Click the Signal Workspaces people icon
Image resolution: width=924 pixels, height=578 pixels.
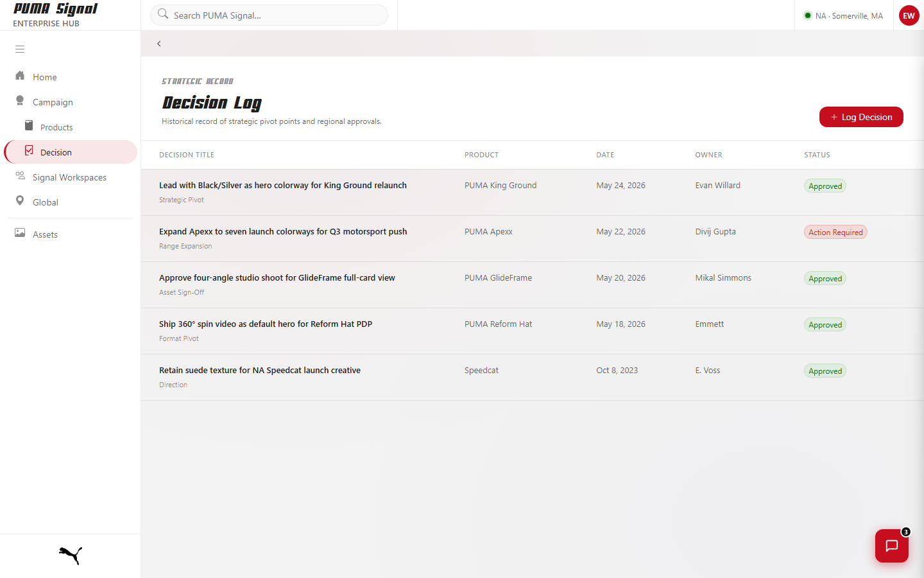pyautogui.click(x=20, y=176)
